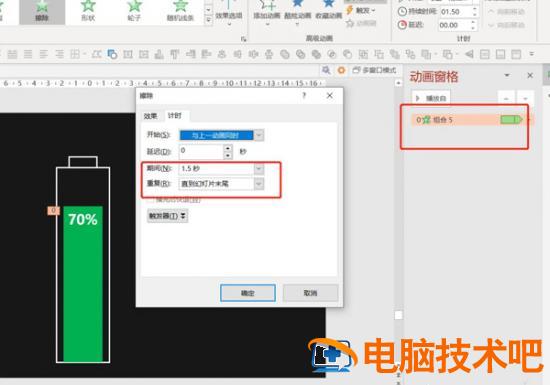Select the battery cap outline shape
550x385 pixels.
click(x=83, y=162)
